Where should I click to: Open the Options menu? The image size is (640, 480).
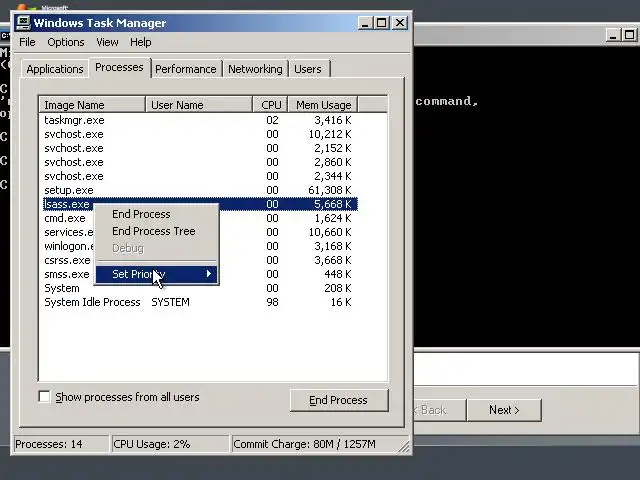(x=66, y=42)
